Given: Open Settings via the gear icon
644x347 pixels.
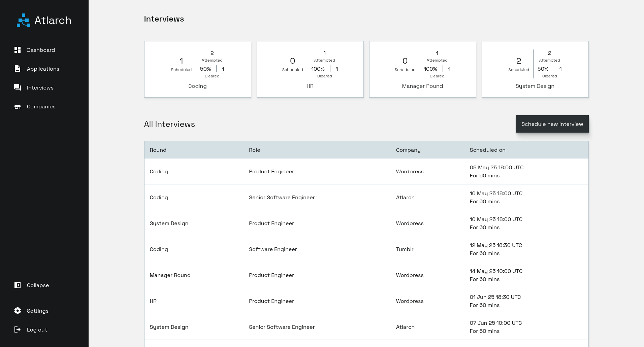Looking at the screenshot, I should [x=18, y=311].
